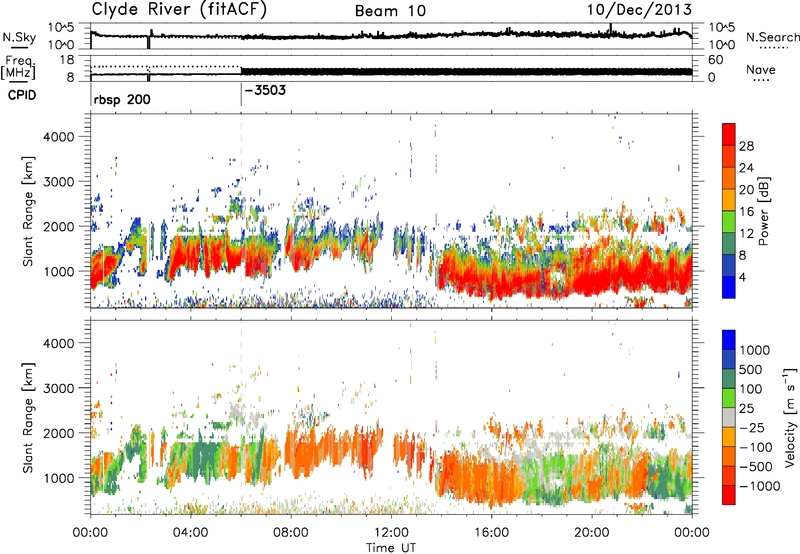This screenshot has width=800, height=554.
Task: Pick the bottom red Velocity colorbar segment
Action: tap(729, 494)
